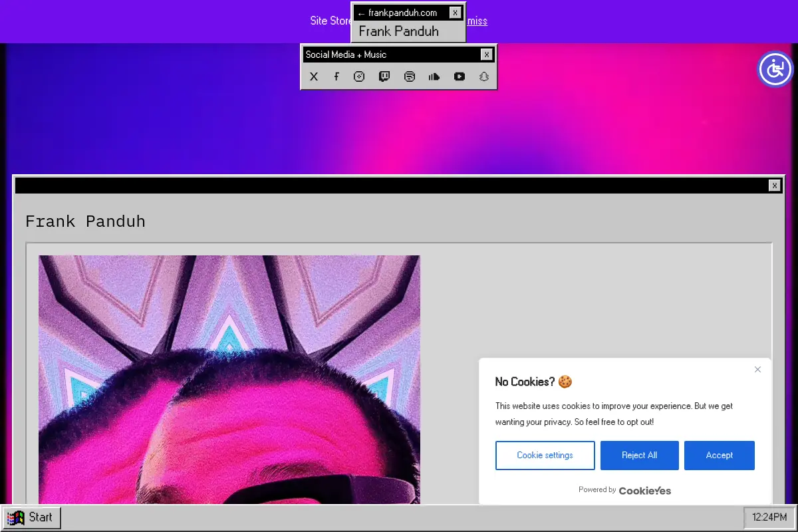Click the Windows-style Start button
The height and width of the screenshot is (532, 798).
coord(31,517)
